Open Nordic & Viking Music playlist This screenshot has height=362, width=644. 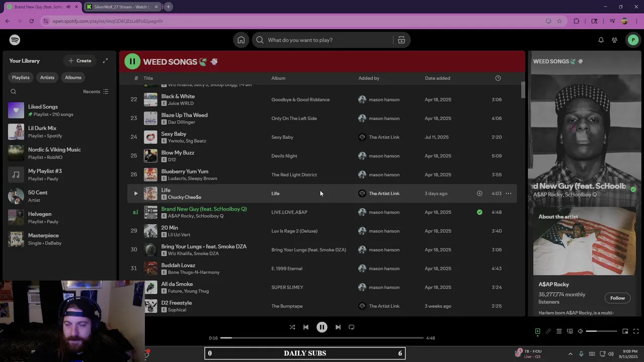(59, 153)
